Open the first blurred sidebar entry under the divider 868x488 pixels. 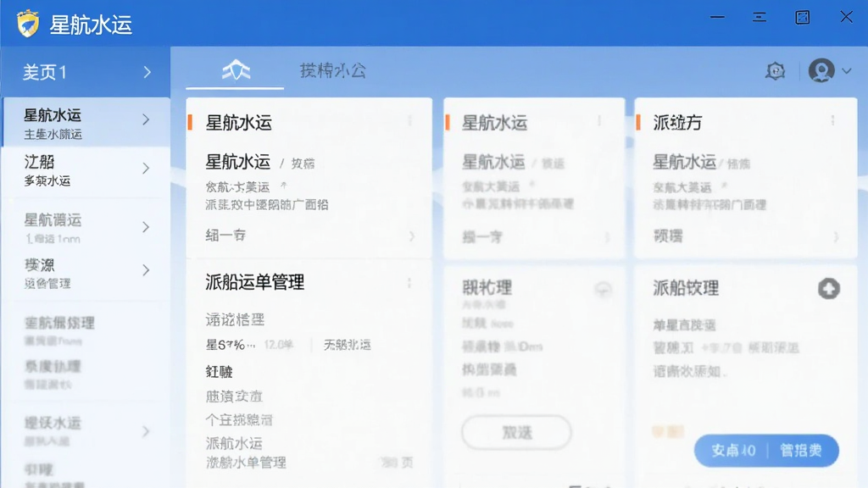pos(59,330)
